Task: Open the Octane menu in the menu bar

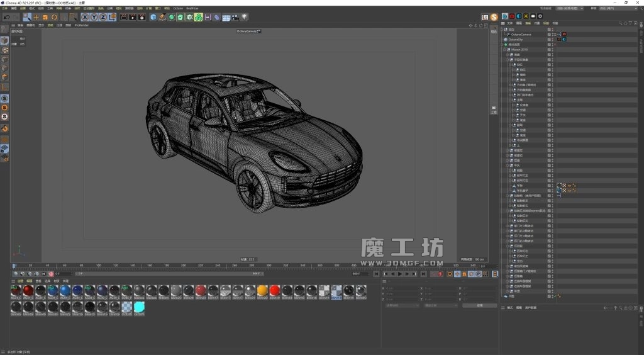Action: (178, 8)
